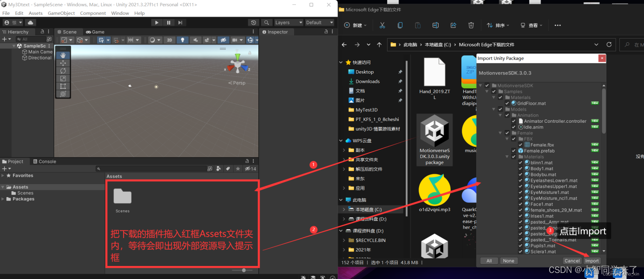
Task: Click Explorer delete trash icon
Action: pyautogui.click(x=471, y=25)
